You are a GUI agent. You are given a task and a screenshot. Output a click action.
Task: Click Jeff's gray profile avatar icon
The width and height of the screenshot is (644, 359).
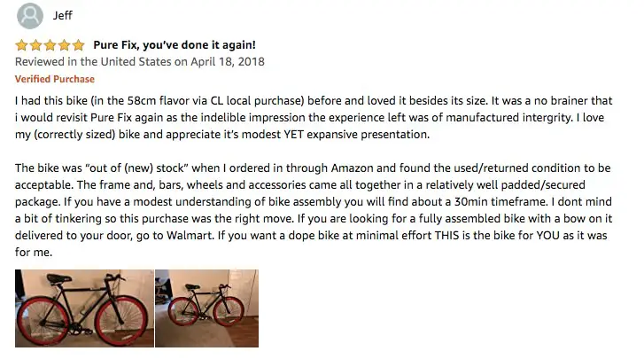point(30,16)
